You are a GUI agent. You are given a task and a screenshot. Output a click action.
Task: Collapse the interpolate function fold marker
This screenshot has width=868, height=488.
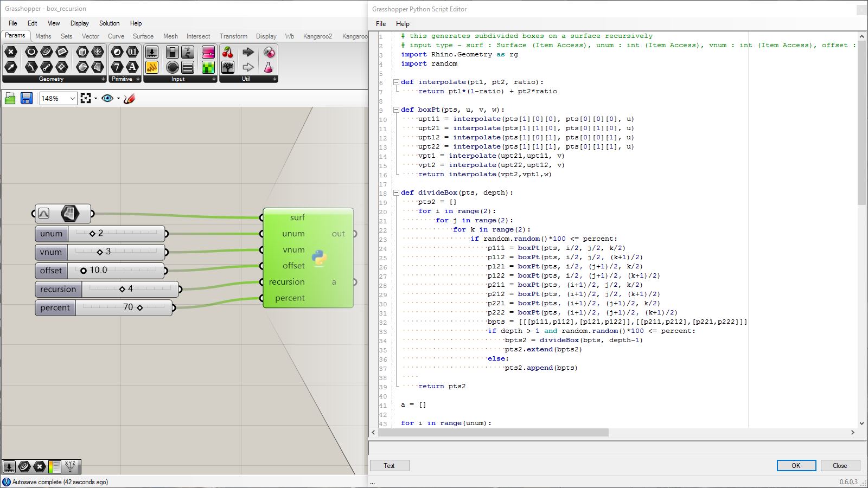pos(396,82)
